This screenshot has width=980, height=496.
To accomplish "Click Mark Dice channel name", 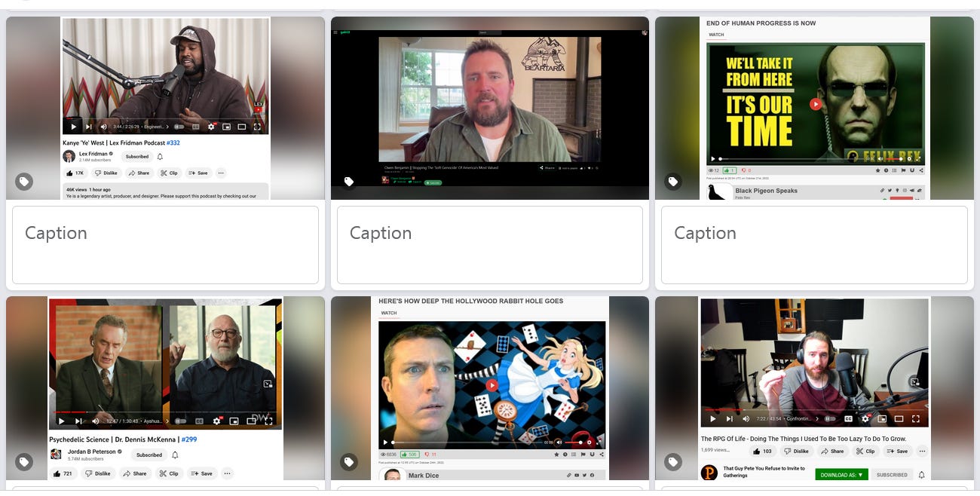I will 424,476.
